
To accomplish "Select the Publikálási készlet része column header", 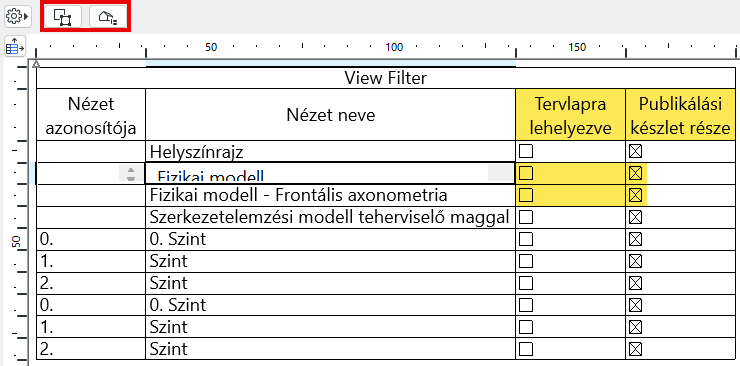I will tap(681, 115).
